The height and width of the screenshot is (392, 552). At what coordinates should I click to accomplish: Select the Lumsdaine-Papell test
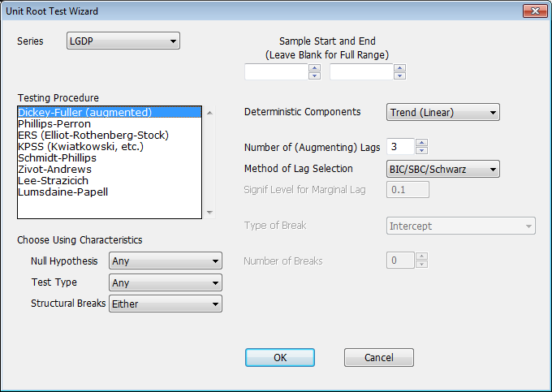pos(63,192)
